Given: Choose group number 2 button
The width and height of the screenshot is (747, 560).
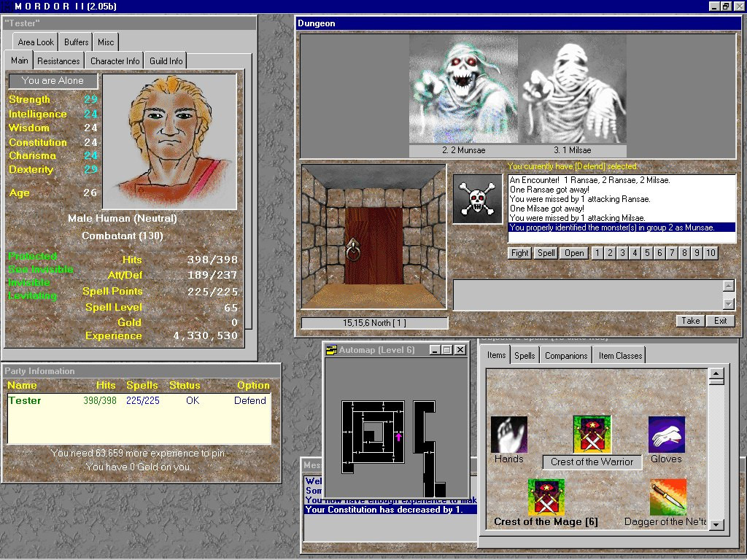Looking at the screenshot, I should (610, 253).
